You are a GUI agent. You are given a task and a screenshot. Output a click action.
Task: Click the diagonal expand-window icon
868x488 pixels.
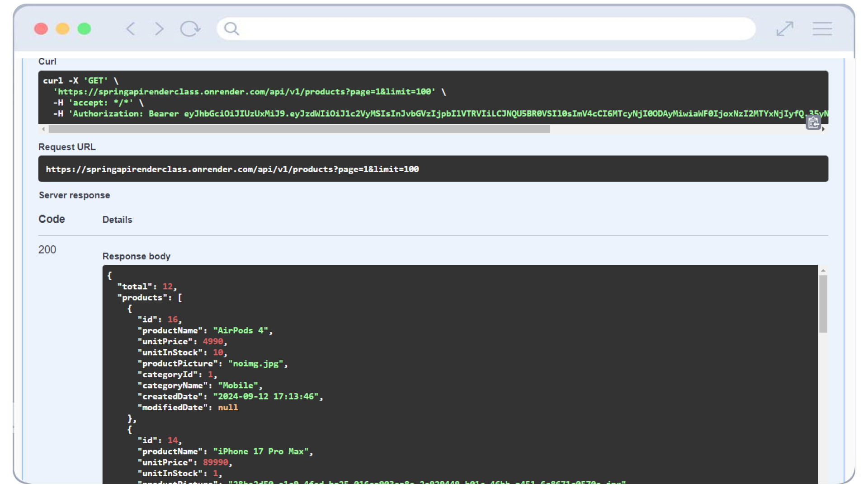pyautogui.click(x=785, y=29)
